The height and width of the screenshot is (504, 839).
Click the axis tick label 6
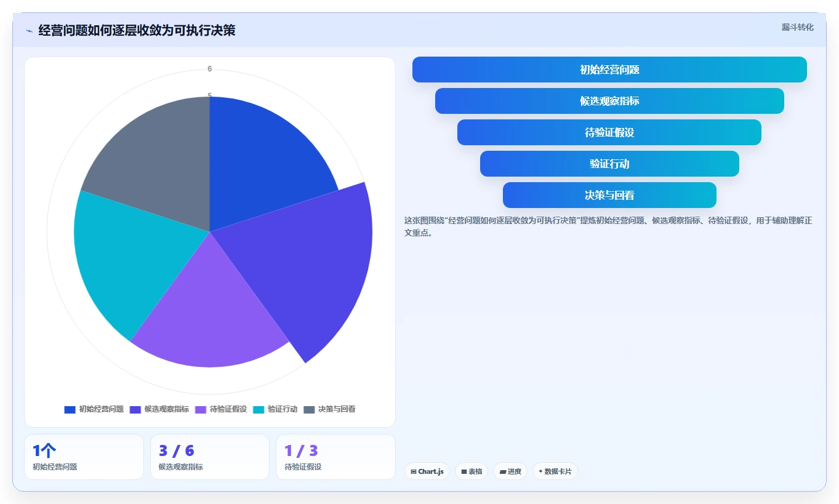coord(210,69)
